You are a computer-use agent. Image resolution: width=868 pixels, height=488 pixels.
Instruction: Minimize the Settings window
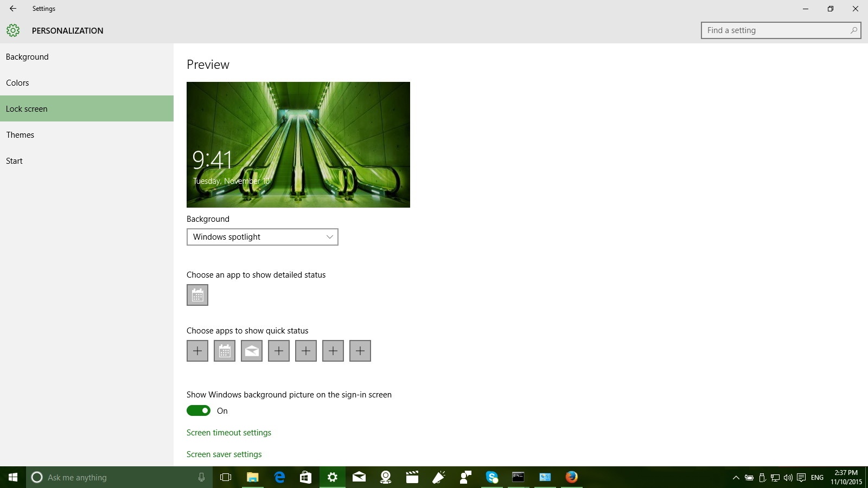pyautogui.click(x=806, y=9)
